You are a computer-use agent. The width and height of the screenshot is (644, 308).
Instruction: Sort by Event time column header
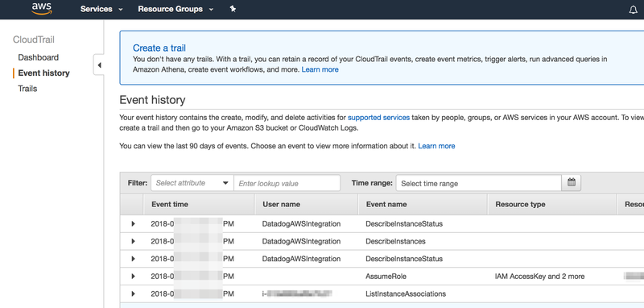tap(199, 204)
